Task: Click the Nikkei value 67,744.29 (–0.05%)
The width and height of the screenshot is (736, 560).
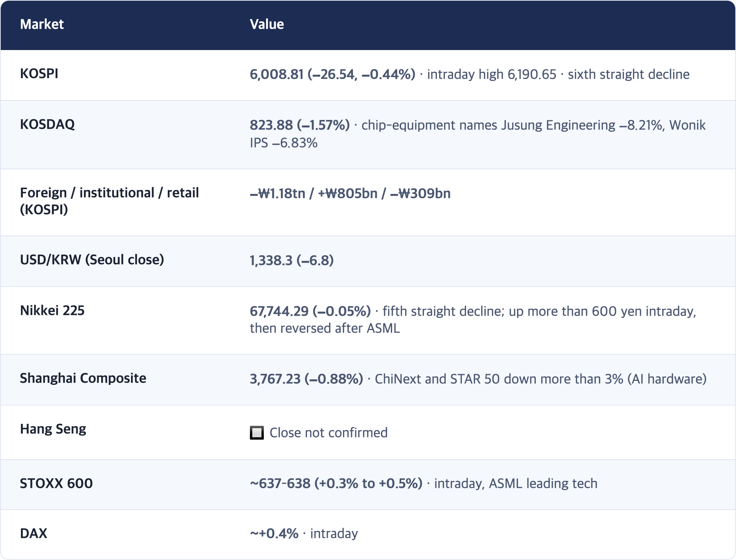Action: pyautogui.click(x=310, y=311)
